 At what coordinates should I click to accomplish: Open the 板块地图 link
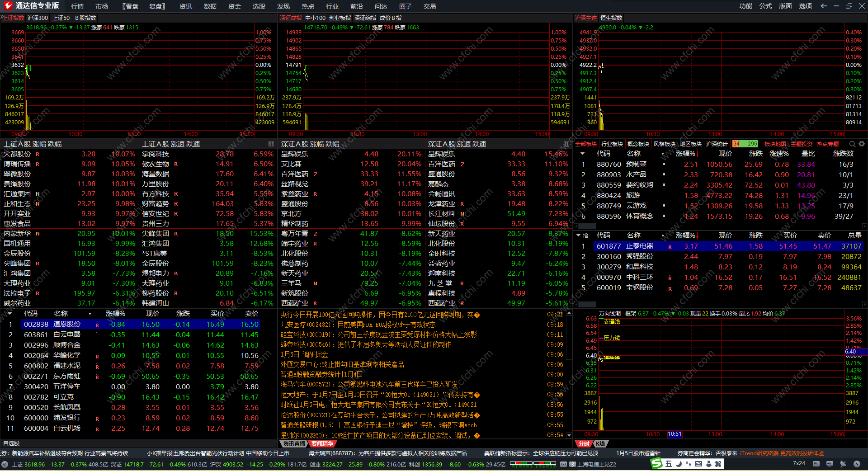[x=775, y=144]
